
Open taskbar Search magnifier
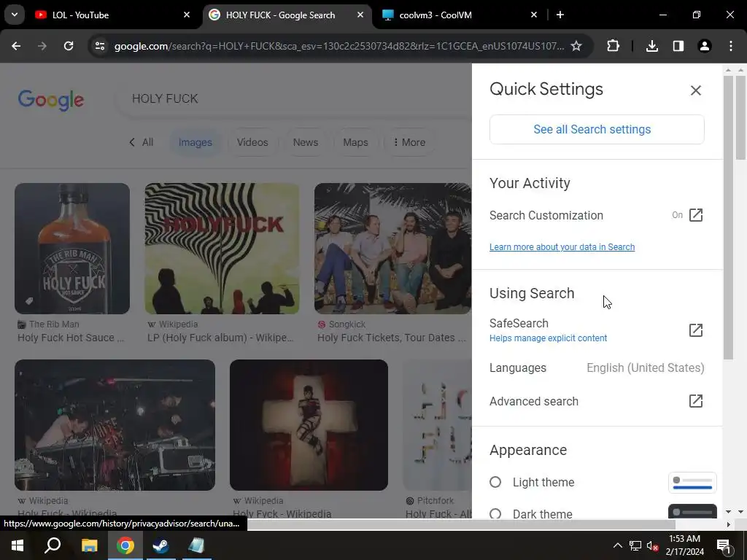point(53,545)
